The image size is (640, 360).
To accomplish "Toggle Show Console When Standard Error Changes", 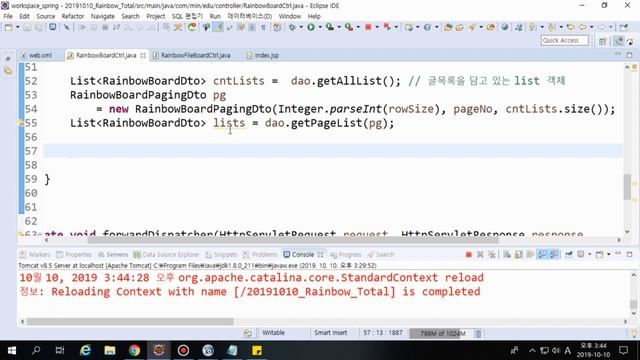I will click(x=554, y=255).
